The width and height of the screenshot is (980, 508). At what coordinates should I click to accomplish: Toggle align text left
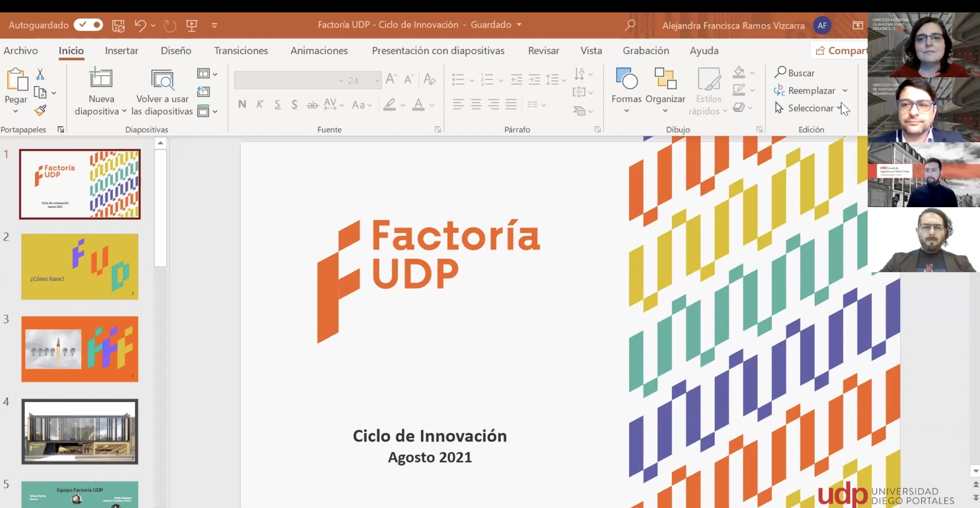click(458, 104)
